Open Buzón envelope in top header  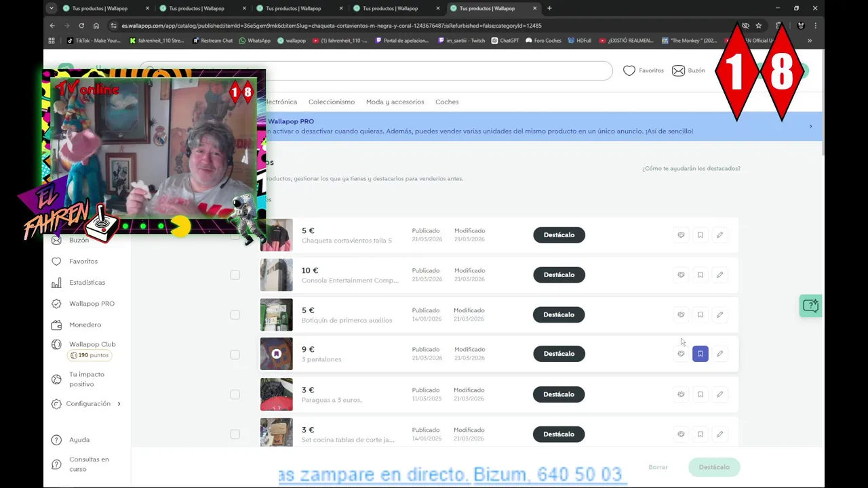(x=688, y=70)
